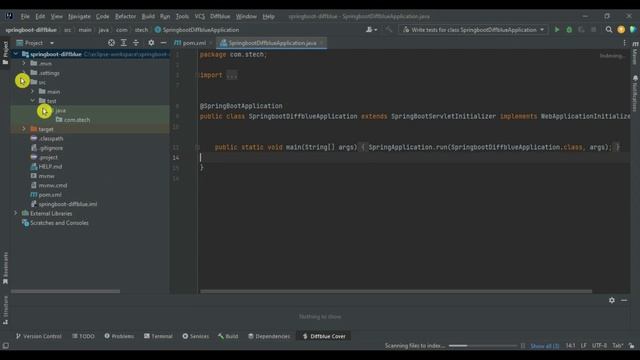The width and height of the screenshot is (640, 360).
Task: Open the Version Control tool window
Action: click(39, 336)
